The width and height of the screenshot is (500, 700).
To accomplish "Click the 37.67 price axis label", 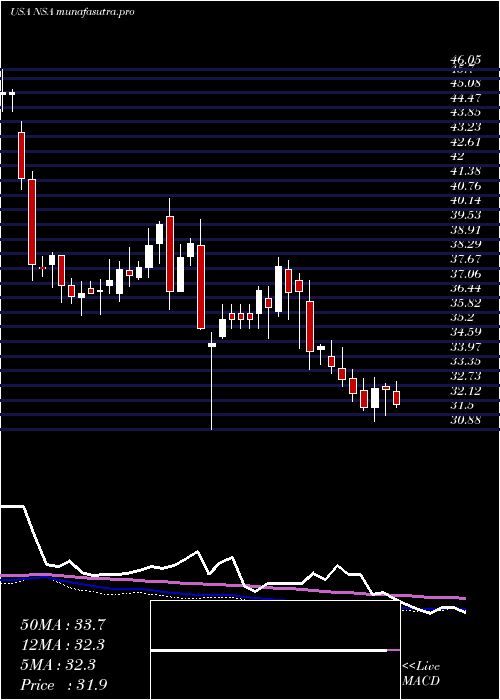I will click(465, 259).
